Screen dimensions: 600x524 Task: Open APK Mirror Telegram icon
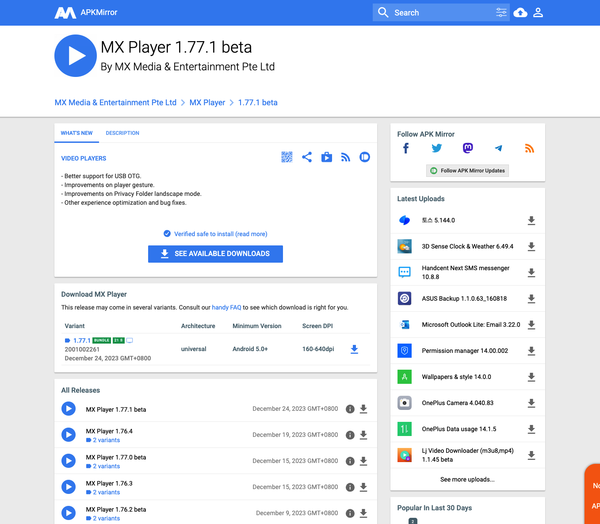tap(498, 148)
